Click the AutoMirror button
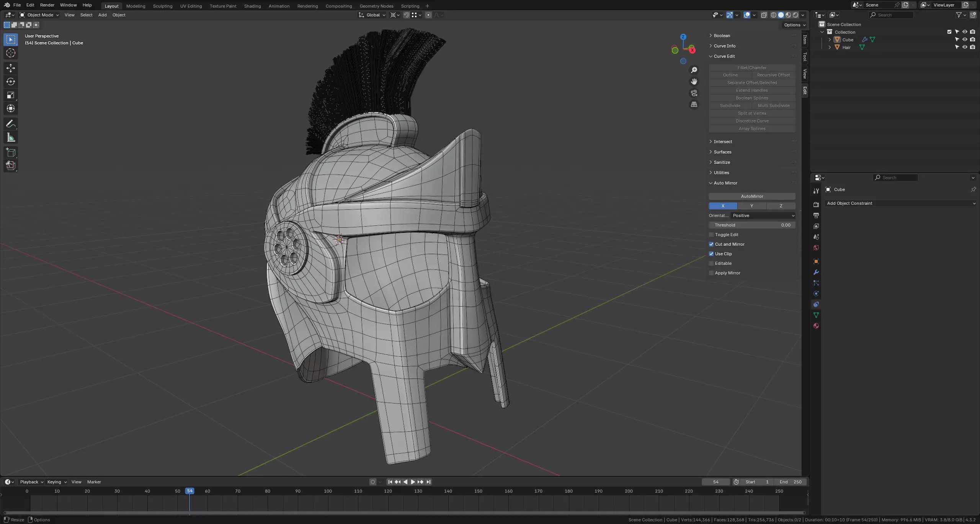The width and height of the screenshot is (980, 524). click(x=752, y=196)
